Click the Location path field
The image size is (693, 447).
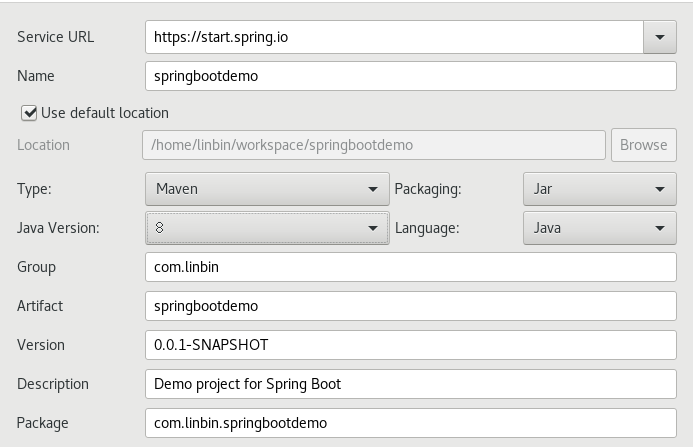coord(375,145)
